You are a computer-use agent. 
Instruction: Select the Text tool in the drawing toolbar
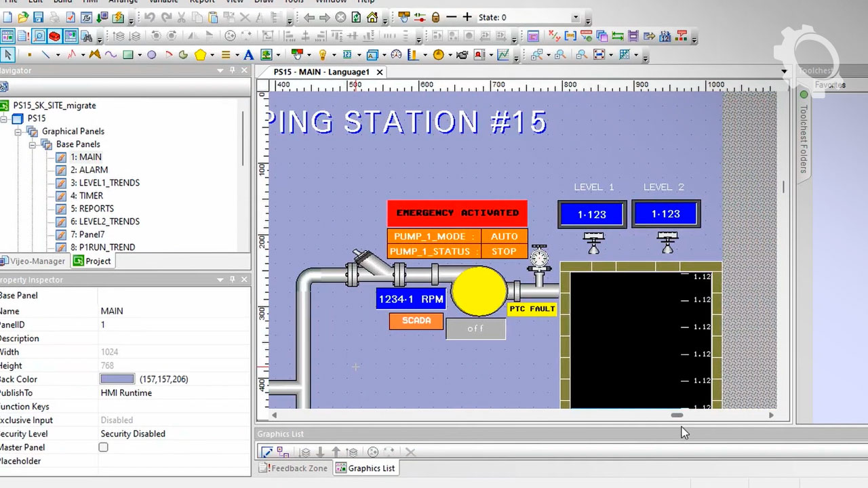(x=247, y=55)
